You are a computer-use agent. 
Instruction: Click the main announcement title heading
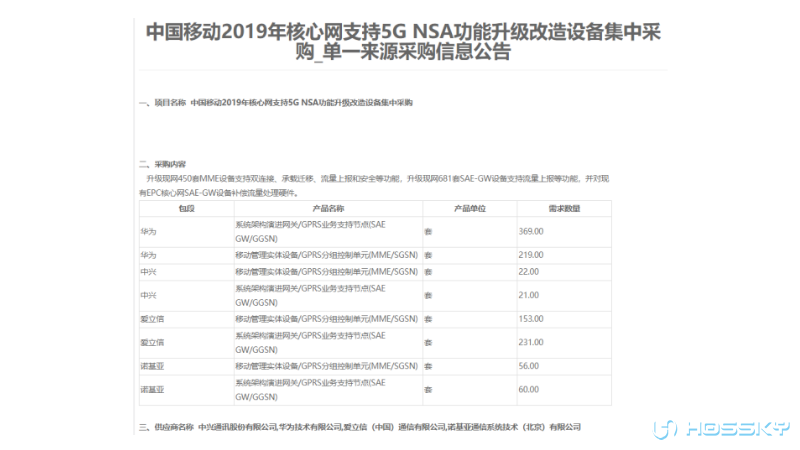tap(403, 41)
